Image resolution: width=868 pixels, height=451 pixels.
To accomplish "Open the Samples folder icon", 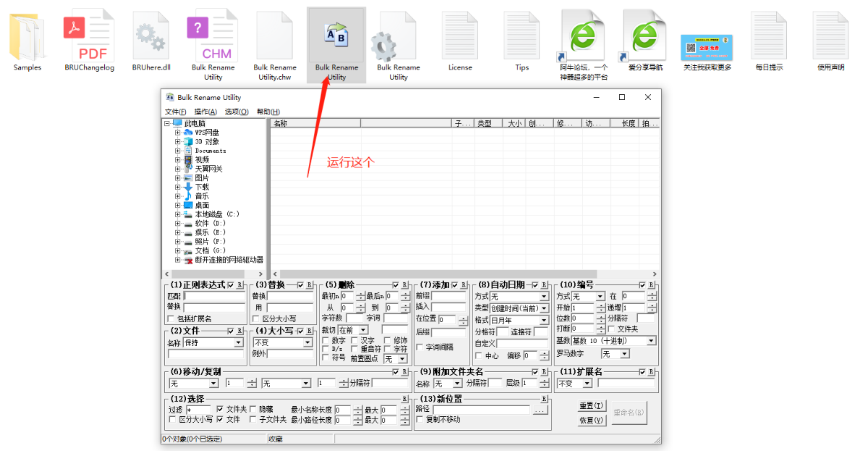I will click(x=27, y=36).
